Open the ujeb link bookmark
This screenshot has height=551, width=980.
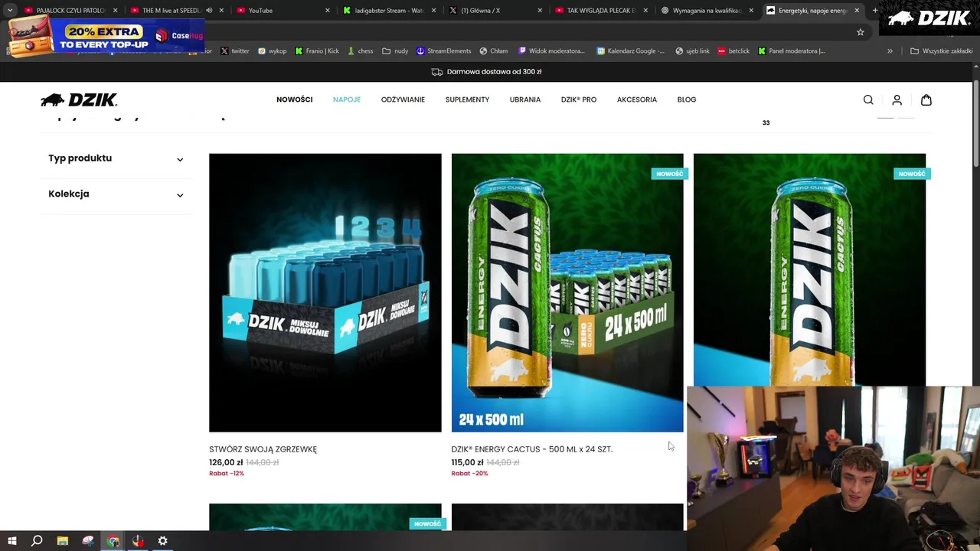click(692, 51)
